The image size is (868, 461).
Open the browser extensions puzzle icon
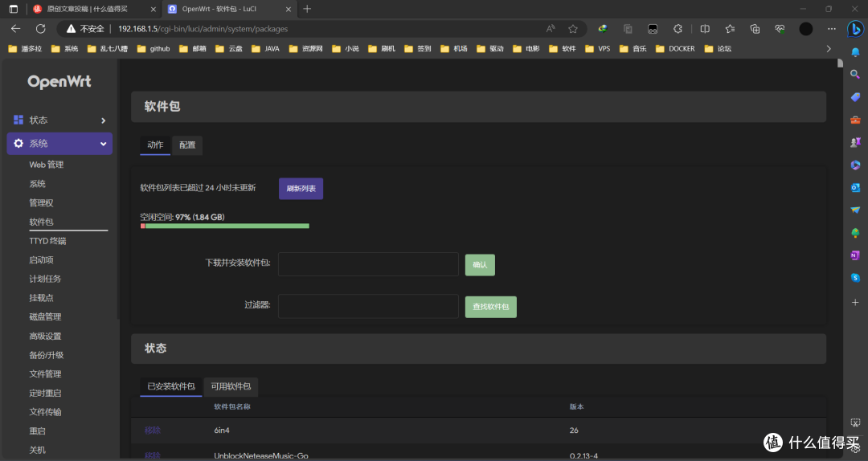[678, 29]
